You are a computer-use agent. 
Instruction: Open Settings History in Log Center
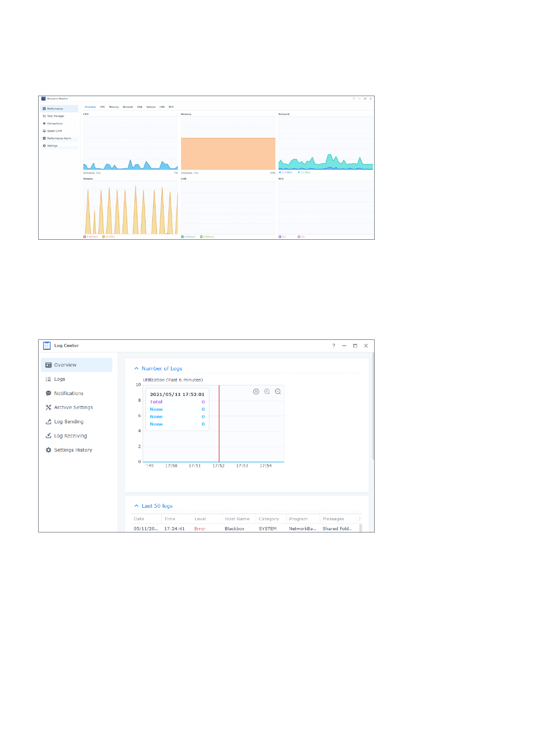click(73, 450)
